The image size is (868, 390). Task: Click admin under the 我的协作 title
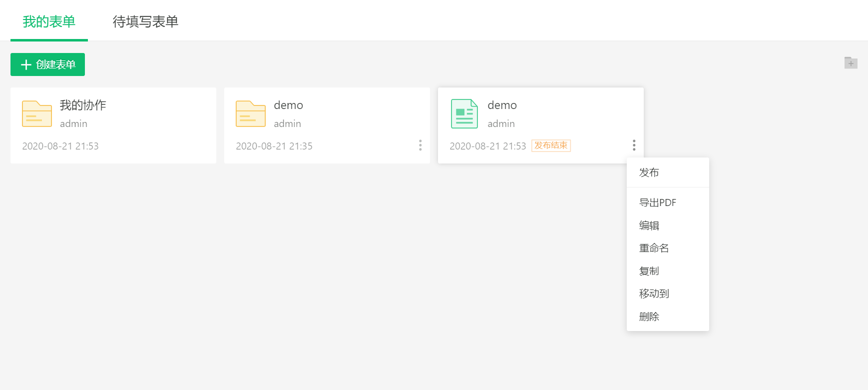(73, 123)
